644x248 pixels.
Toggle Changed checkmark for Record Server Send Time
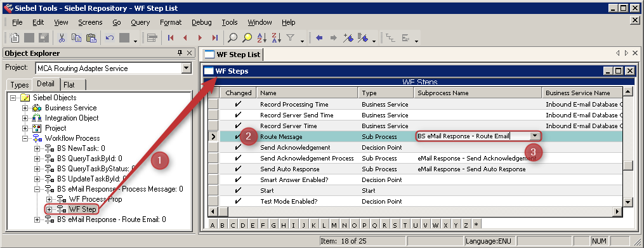(238, 115)
